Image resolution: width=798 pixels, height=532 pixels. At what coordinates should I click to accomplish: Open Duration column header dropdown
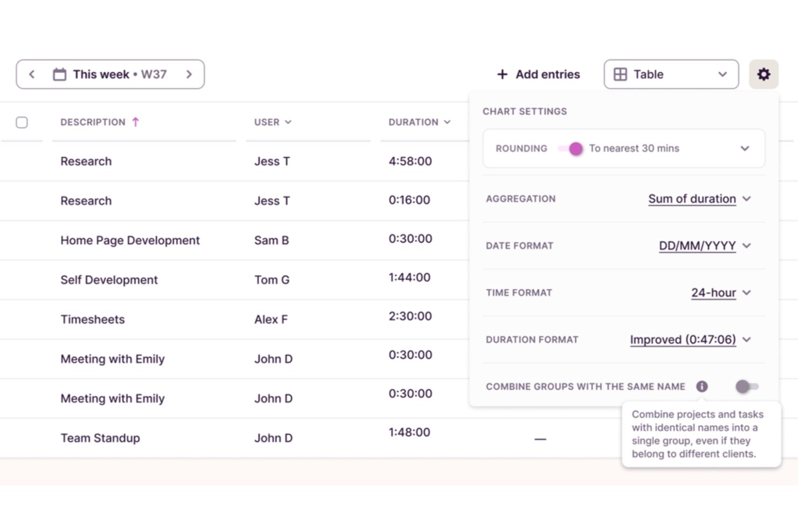coord(419,122)
